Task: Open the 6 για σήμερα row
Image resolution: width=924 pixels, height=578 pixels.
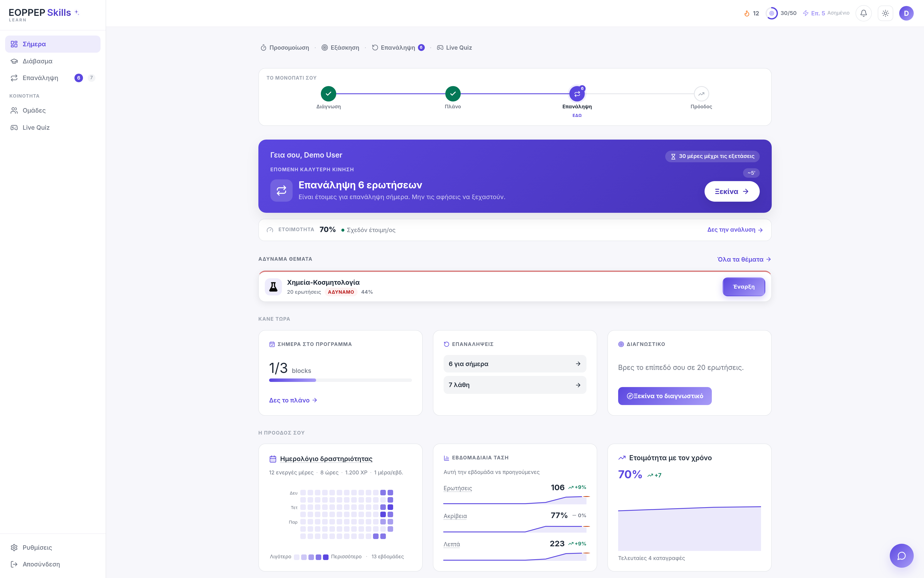Action: point(515,364)
